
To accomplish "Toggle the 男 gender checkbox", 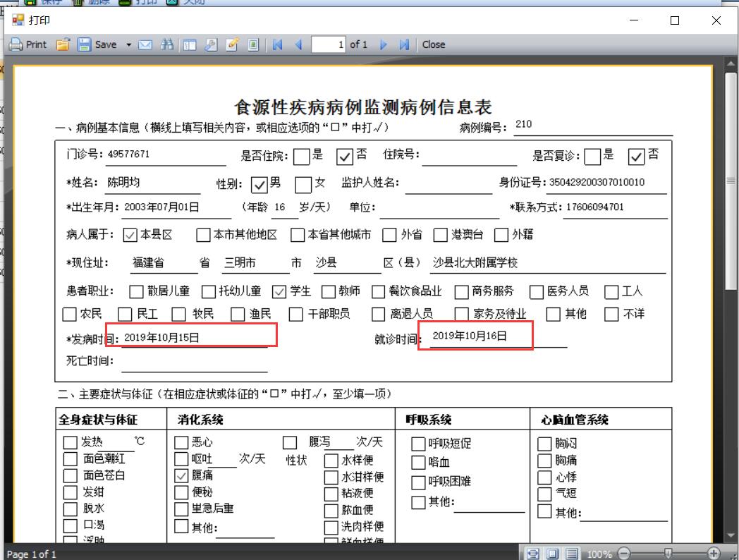I will point(259,185).
